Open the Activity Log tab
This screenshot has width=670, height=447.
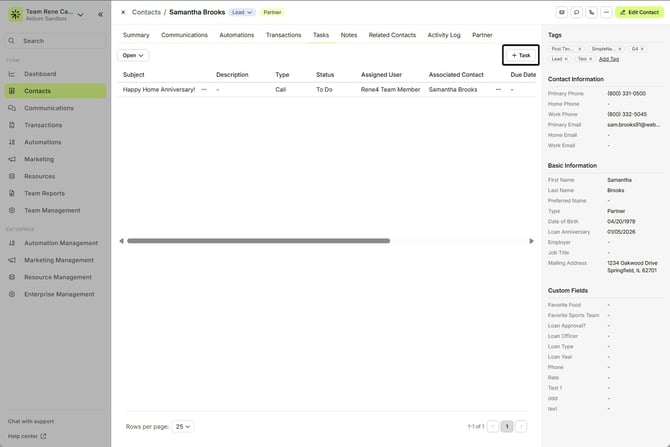pyautogui.click(x=444, y=35)
